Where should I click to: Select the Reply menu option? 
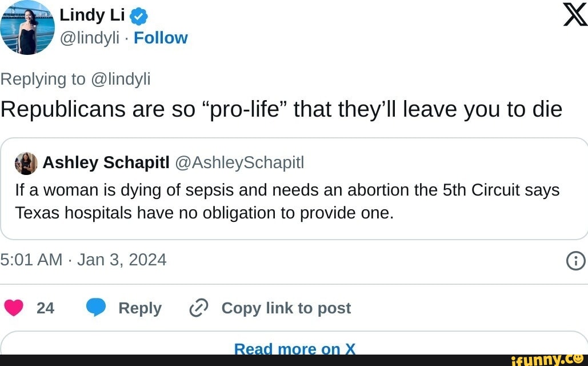pos(140,307)
